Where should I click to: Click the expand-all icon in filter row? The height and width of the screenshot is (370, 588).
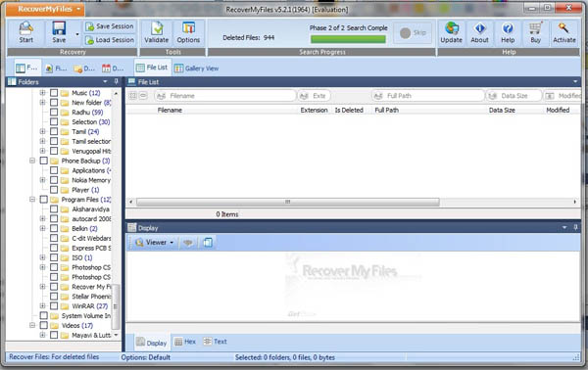[132, 96]
